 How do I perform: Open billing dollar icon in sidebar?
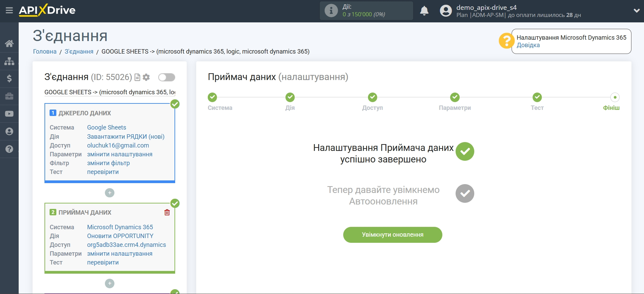9,79
